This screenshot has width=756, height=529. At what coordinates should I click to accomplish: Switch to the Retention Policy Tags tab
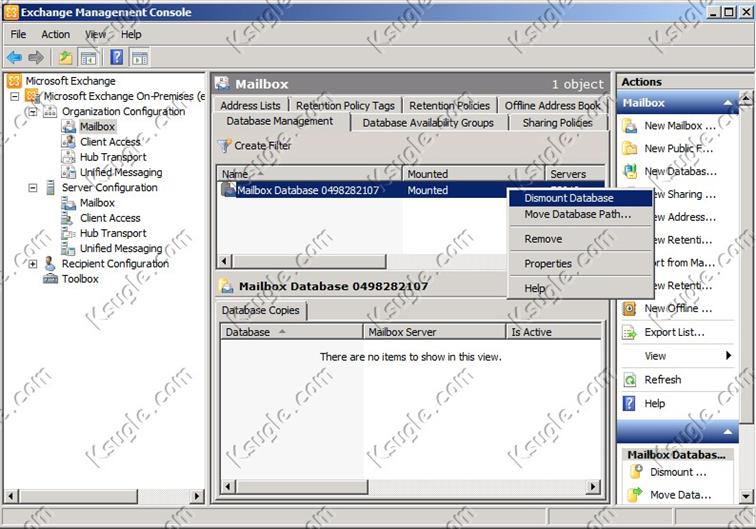345,105
